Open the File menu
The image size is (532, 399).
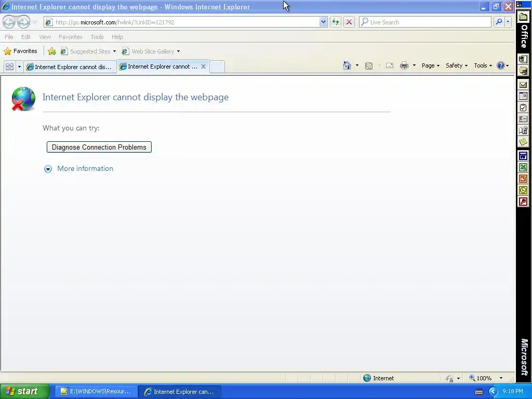[x=9, y=37]
